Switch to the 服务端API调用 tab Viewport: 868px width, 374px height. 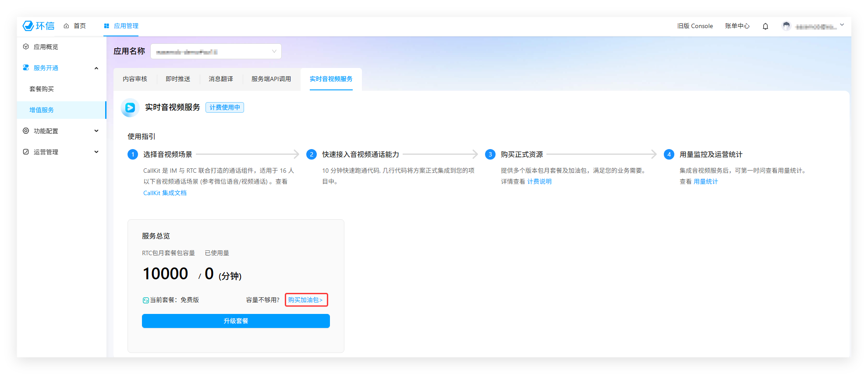[271, 79]
